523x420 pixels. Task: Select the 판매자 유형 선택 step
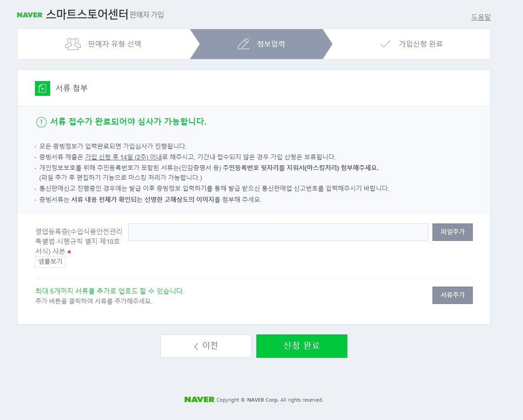coord(104,44)
